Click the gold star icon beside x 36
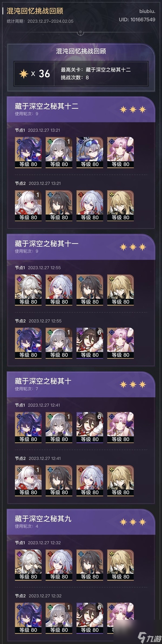The width and height of the screenshot is (162, 644). (x=23, y=74)
